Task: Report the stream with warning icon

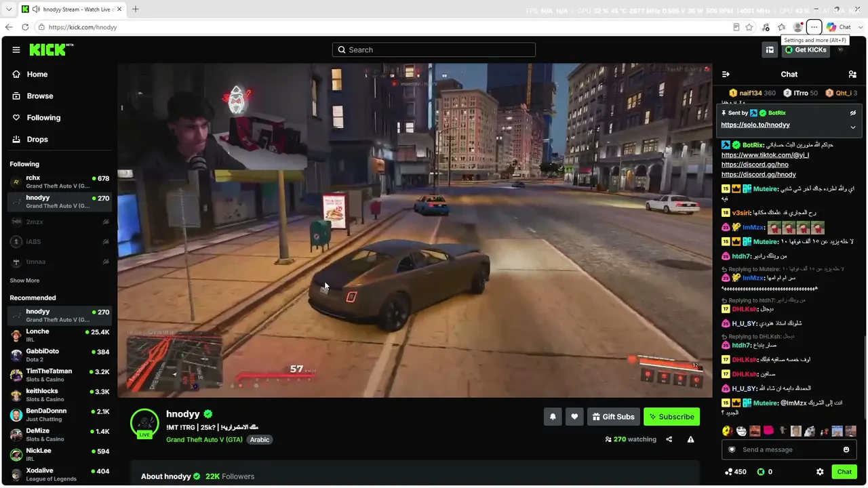Action: point(690,439)
